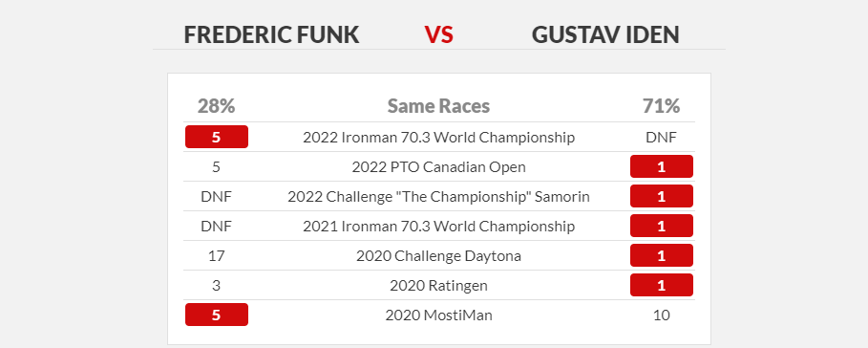Click Funk's red 5 badge for 2022 Worlds
The height and width of the screenshot is (348, 868).
pos(217,137)
